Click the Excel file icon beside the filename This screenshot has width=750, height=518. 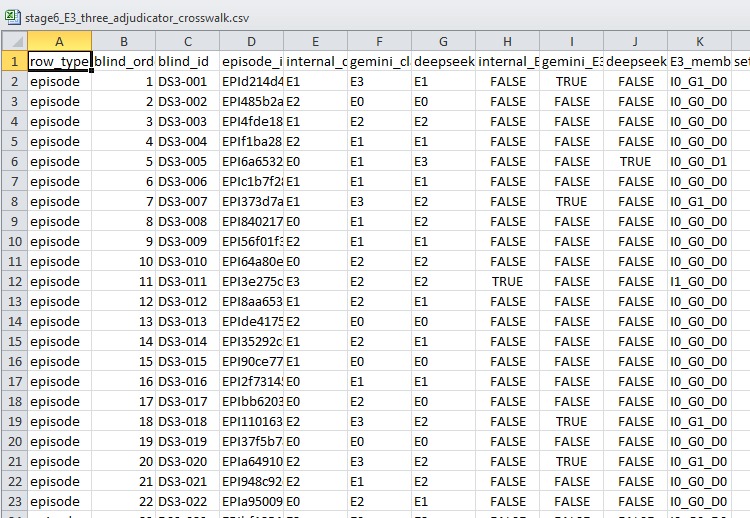pyautogui.click(x=13, y=17)
